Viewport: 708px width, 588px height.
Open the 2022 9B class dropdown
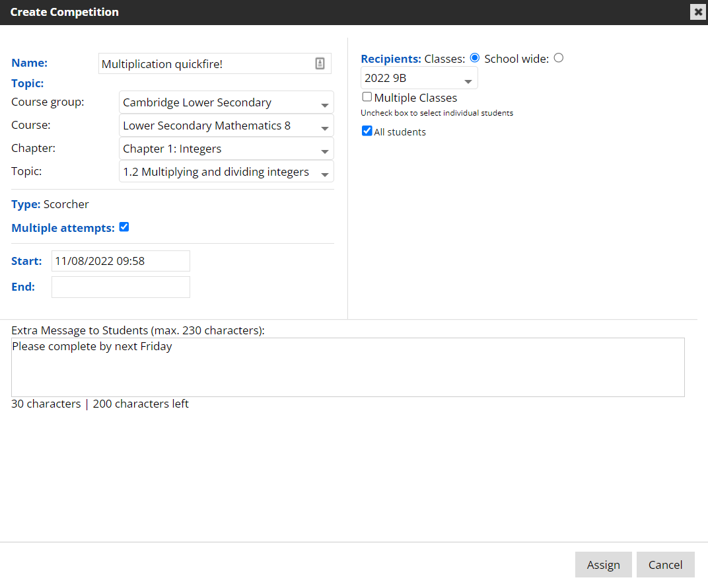point(419,78)
